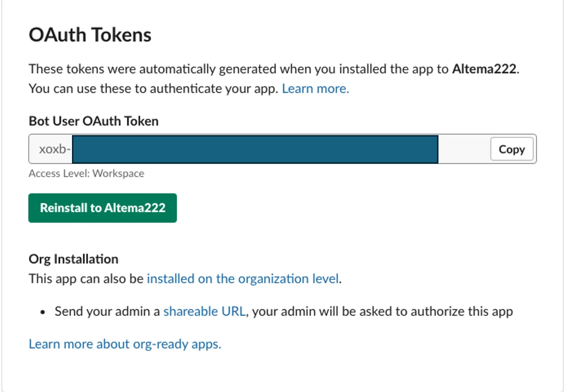
Task: Open the Learn more link about tokens
Action: [315, 89]
